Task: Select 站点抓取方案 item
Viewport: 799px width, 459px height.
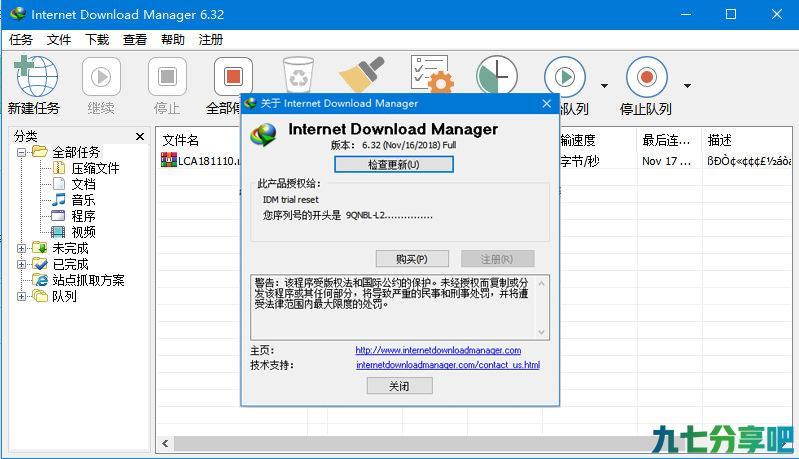Action: pyautogui.click(x=88, y=280)
